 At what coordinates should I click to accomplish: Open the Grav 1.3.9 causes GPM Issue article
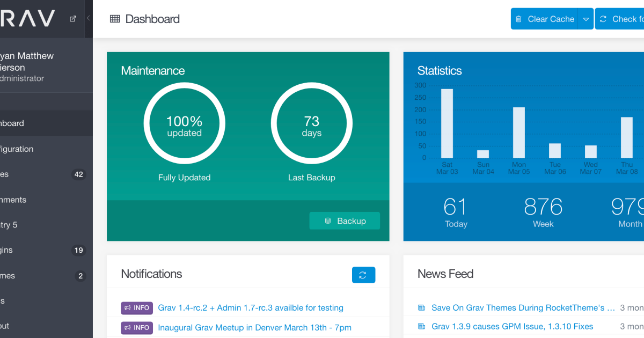click(x=512, y=326)
